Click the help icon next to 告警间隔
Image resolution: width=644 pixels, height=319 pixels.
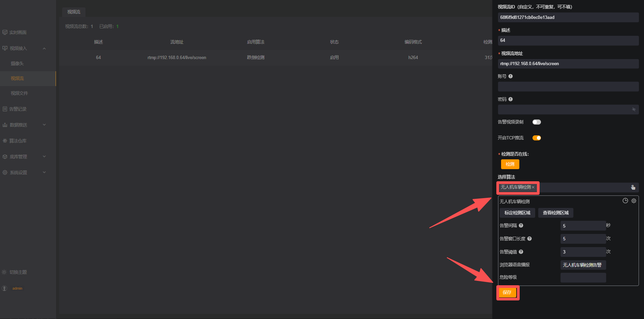coord(521,225)
